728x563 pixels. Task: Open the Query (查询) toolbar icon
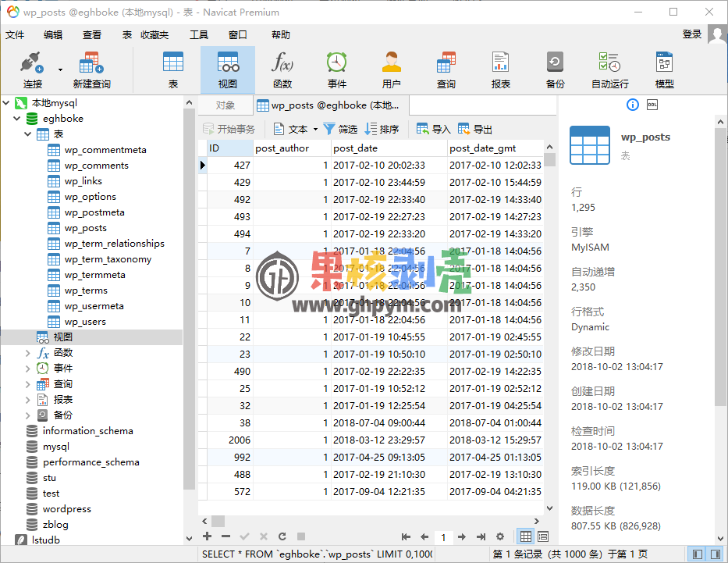click(x=446, y=69)
